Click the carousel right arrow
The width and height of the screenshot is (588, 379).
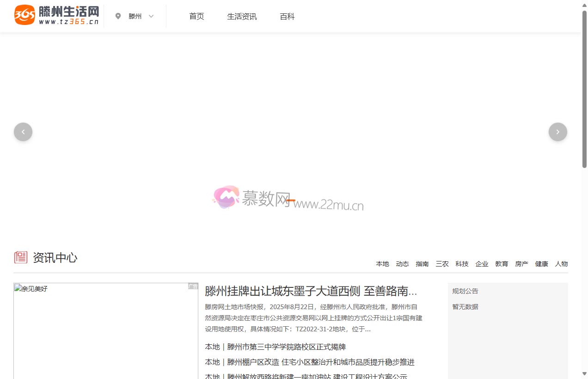coord(557,131)
